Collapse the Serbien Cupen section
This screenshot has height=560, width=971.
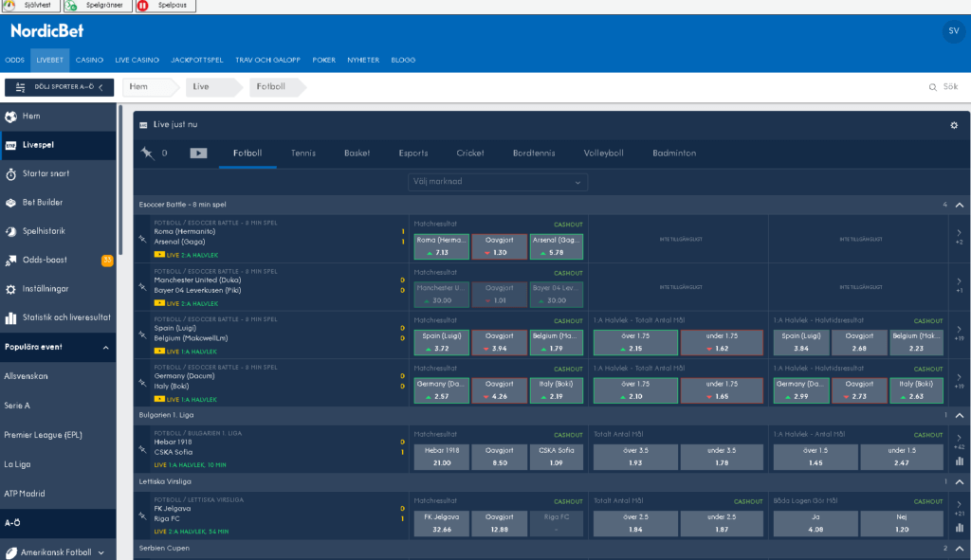[x=960, y=549]
